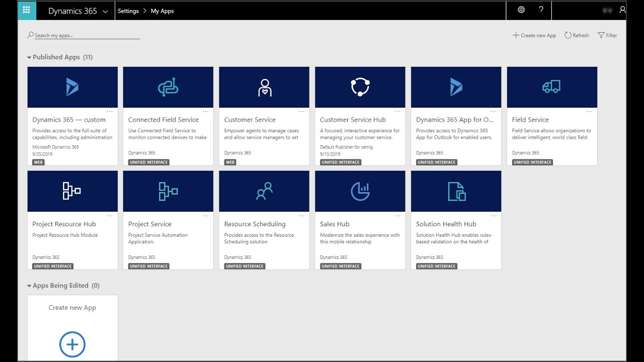
Task: Open the Connected Field Service title
Action: 164,120
